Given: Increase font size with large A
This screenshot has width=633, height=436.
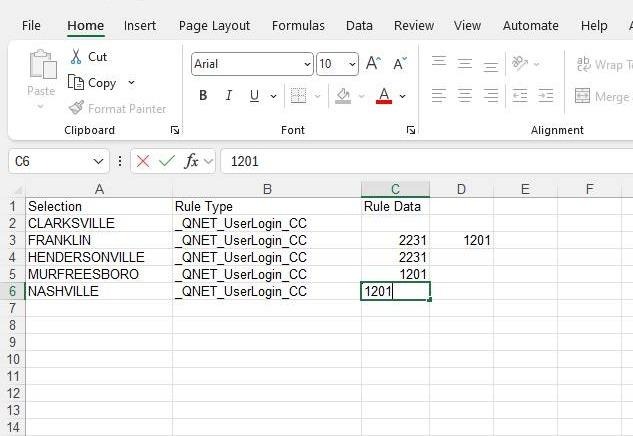Looking at the screenshot, I should tap(373, 63).
